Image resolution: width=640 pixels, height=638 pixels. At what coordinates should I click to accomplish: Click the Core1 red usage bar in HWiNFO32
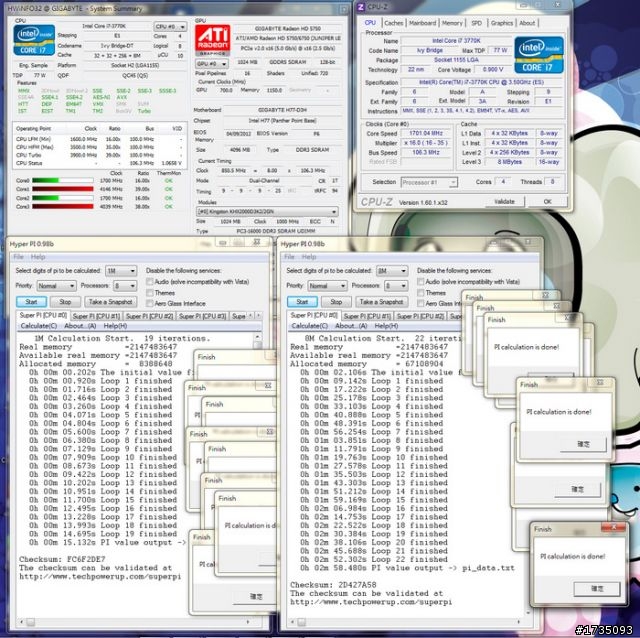click(63, 189)
